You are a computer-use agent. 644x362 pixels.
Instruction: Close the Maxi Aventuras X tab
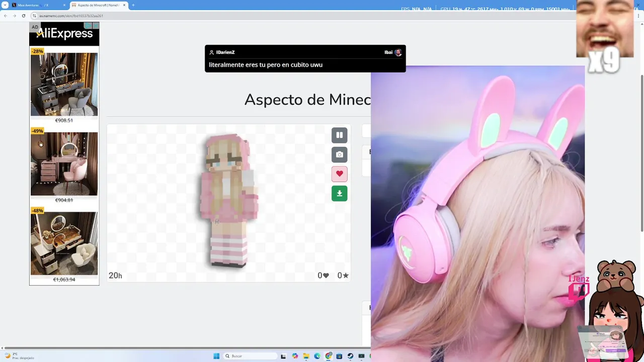point(64,5)
